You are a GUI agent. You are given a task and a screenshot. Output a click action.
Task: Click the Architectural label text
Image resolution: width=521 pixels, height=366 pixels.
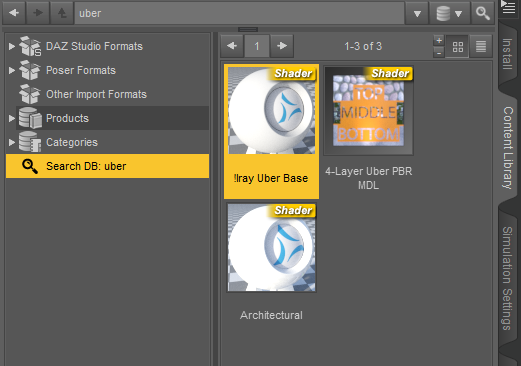coord(271,315)
